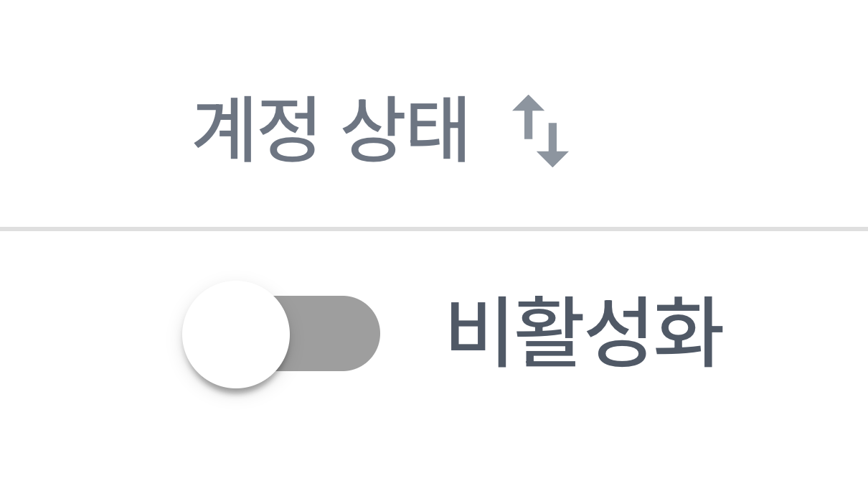The width and height of the screenshot is (868, 481).
Task: Switch the 비활성화 toggle to active
Action: pos(281,334)
